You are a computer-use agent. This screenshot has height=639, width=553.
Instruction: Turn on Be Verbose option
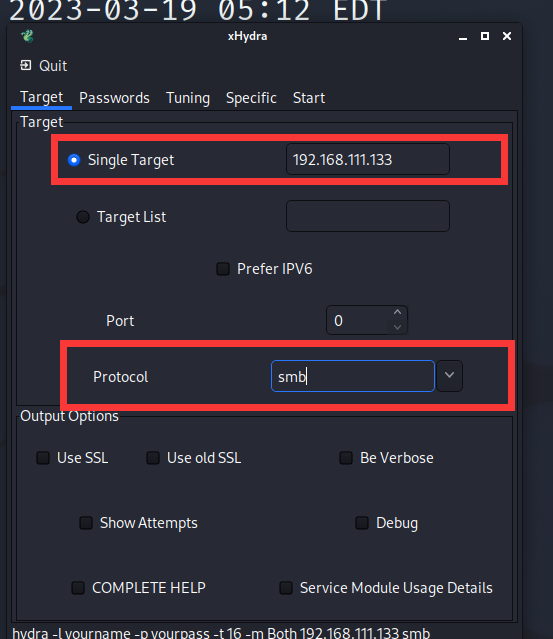tap(346, 458)
